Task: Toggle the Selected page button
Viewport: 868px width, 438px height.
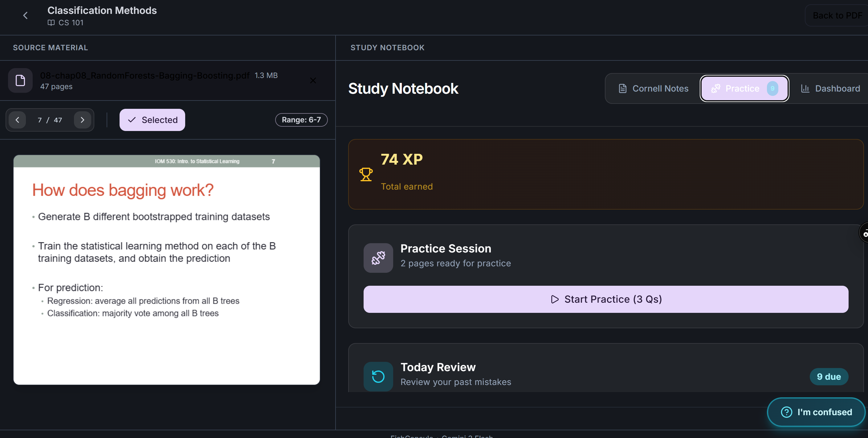Action: [152, 120]
